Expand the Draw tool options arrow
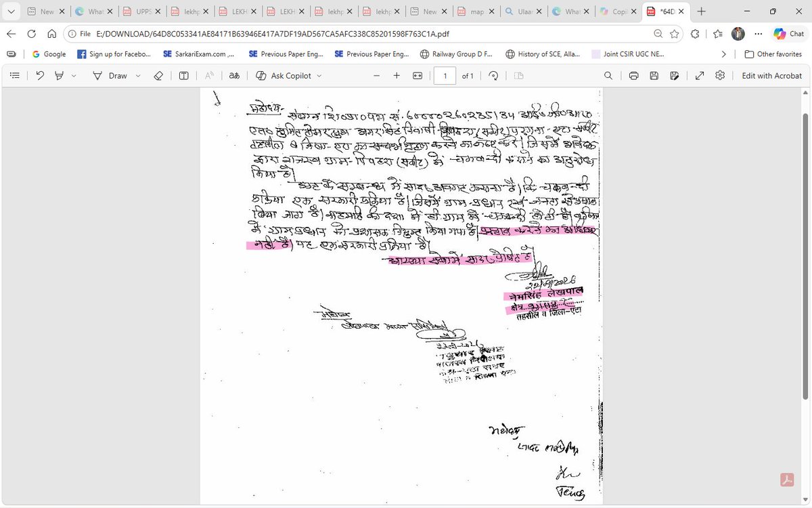 coord(138,76)
